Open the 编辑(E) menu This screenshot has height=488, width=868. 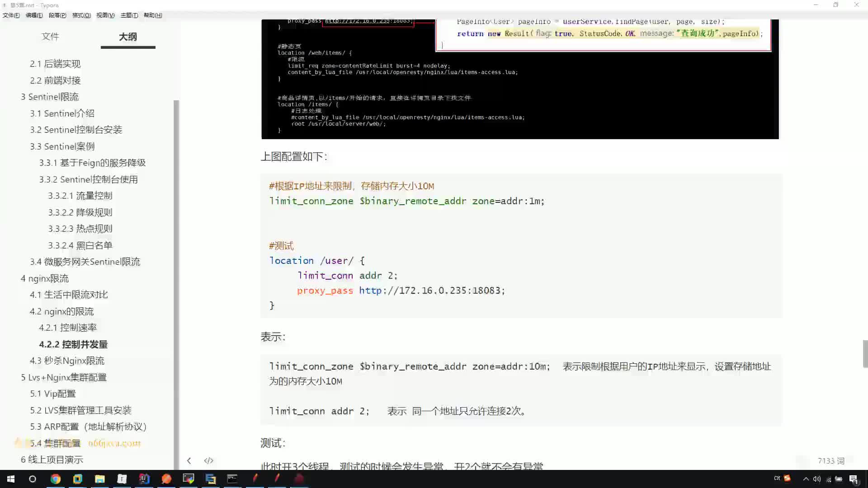click(x=34, y=15)
